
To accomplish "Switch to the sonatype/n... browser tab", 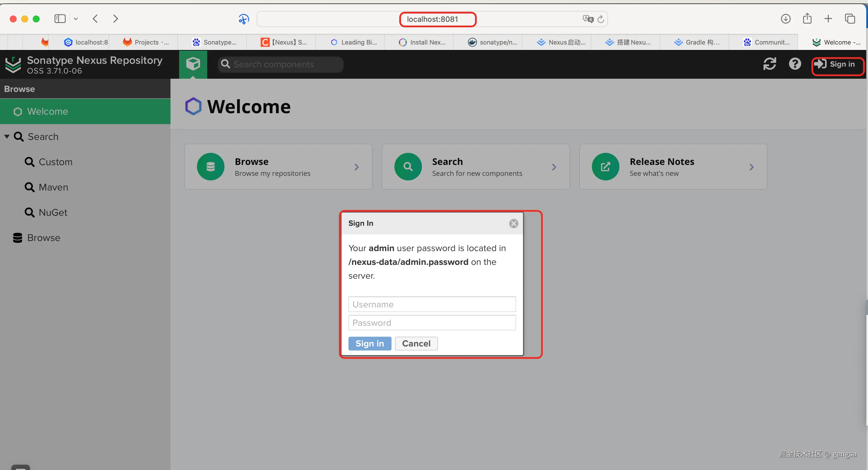I will 492,42.
